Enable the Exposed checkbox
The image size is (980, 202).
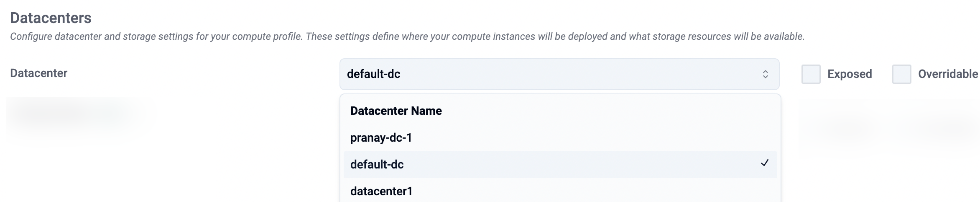pos(811,74)
